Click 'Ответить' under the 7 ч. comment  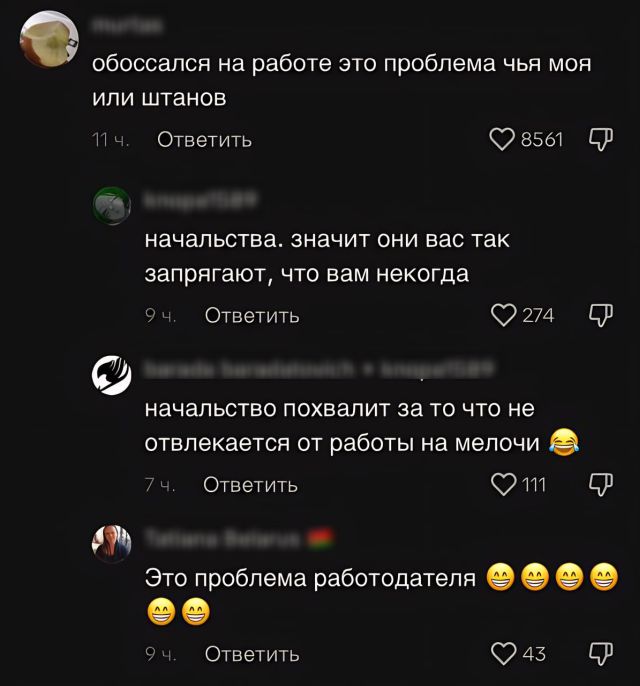pyautogui.click(x=250, y=485)
